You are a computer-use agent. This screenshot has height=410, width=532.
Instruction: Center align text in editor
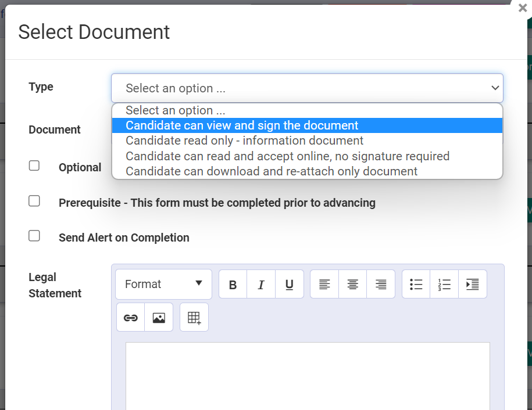click(352, 285)
